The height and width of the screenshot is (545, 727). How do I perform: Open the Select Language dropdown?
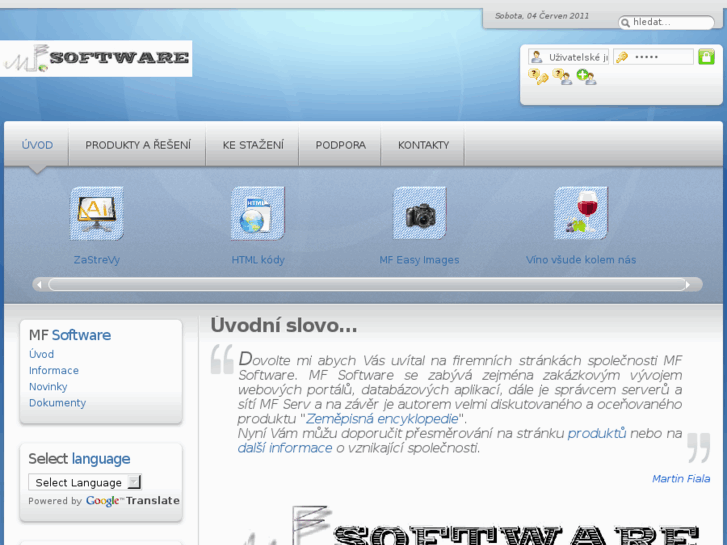coord(85,482)
